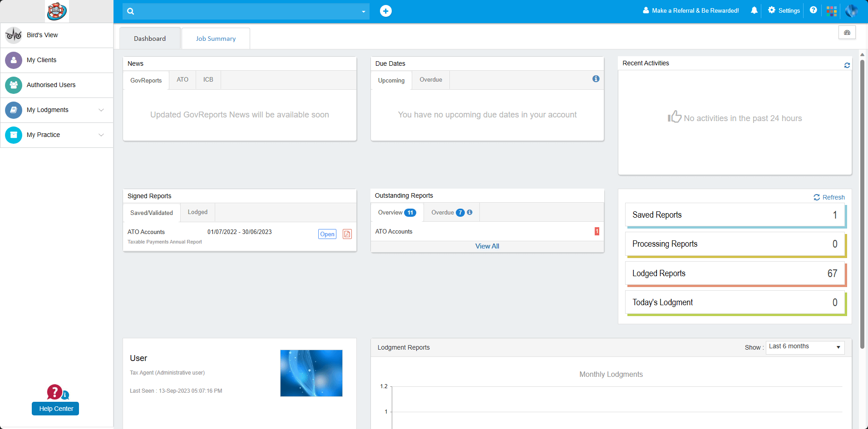Click the GovReports lifebuoy logo
Image resolution: width=868 pixels, height=429 pixels.
pyautogui.click(x=57, y=11)
